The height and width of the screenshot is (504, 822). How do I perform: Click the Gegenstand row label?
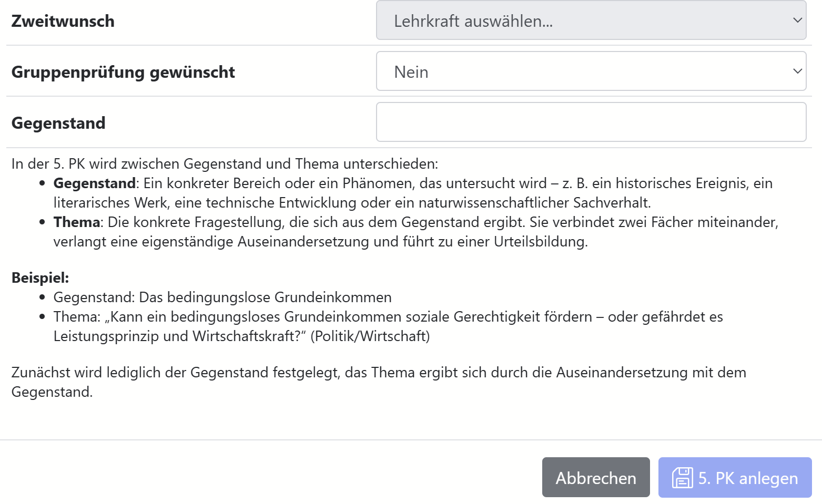pyautogui.click(x=58, y=122)
